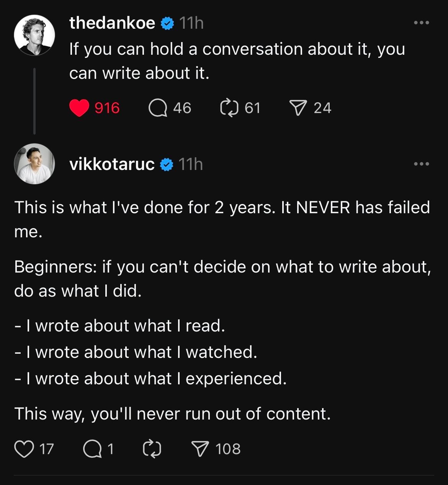Image resolution: width=448 pixels, height=485 pixels.
Task: Open replies on thedankoe's post
Action: pos(158,108)
